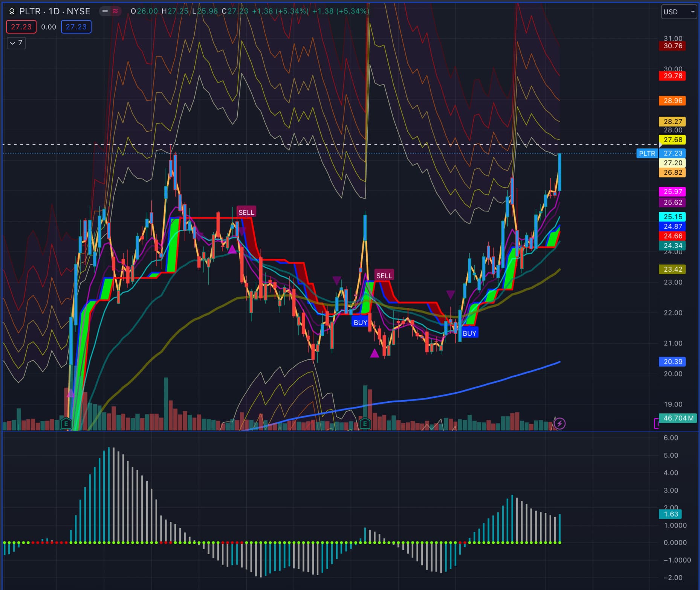Image resolution: width=700 pixels, height=590 pixels.
Task: Click the blue 24.87 price tag
Action: (x=673, y=226)
